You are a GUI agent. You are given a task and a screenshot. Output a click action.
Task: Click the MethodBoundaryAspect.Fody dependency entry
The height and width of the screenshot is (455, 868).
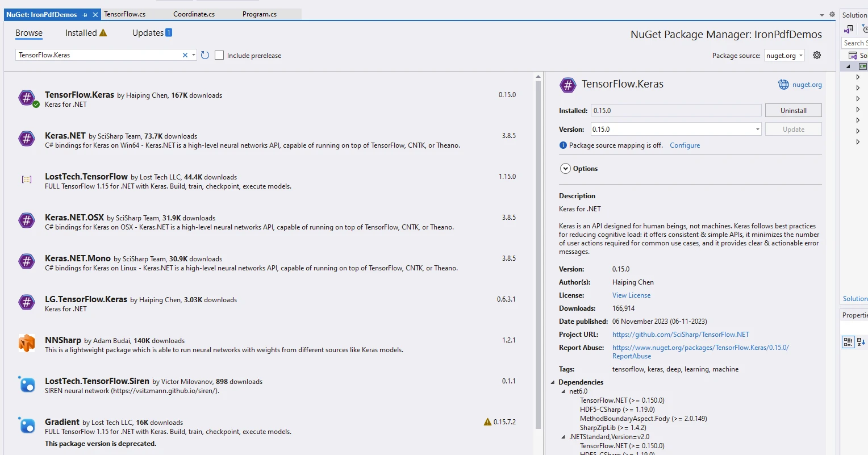point(644,419)
